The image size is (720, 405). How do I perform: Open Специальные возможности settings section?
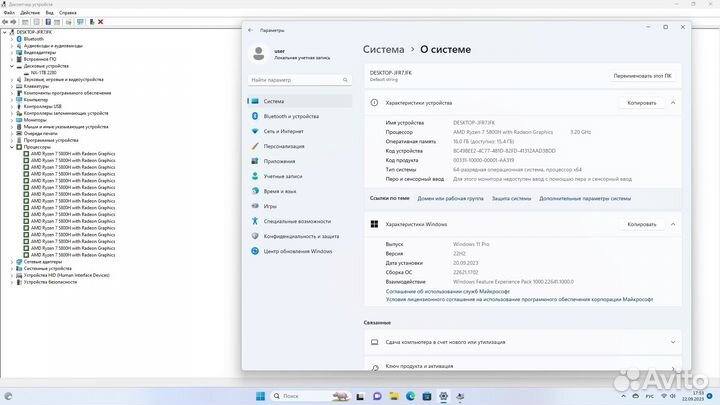(x=299, y=221)
